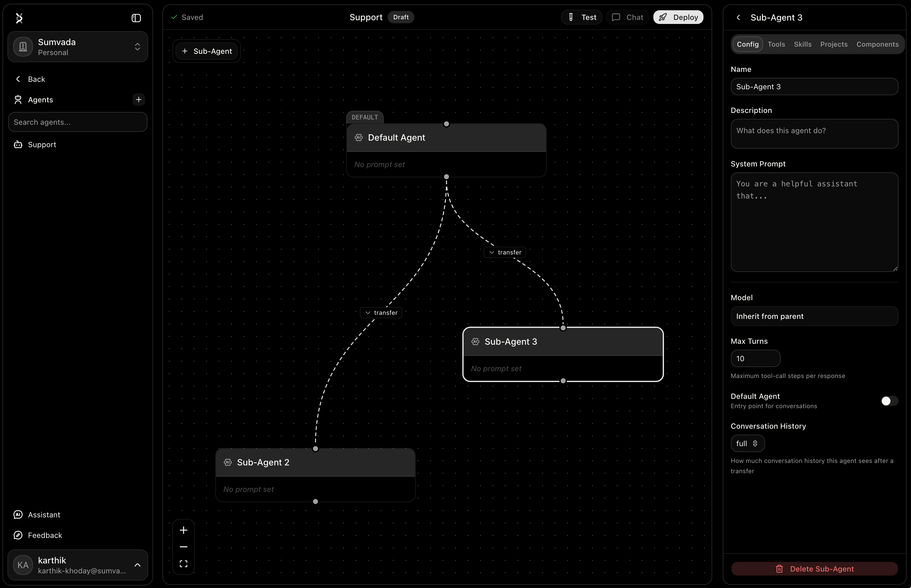Click the back arrow beside Sub-Agent 3 title
The width and height of the screenshot is (911, 588).
tap(738, 17)
